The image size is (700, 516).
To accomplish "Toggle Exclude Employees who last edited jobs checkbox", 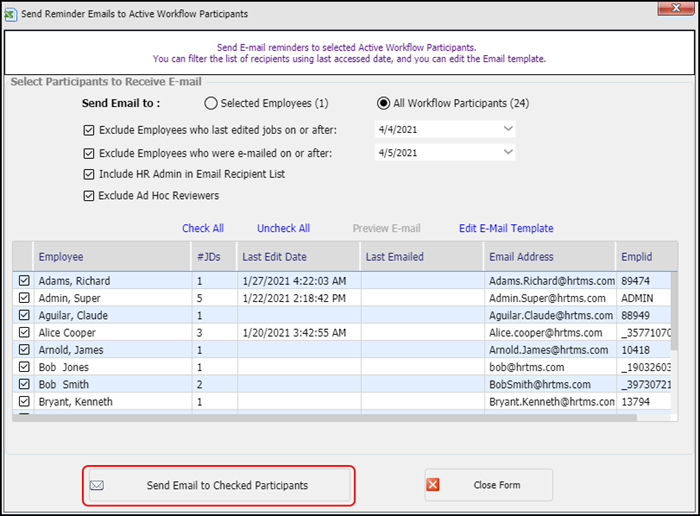I will coord(90,129).
